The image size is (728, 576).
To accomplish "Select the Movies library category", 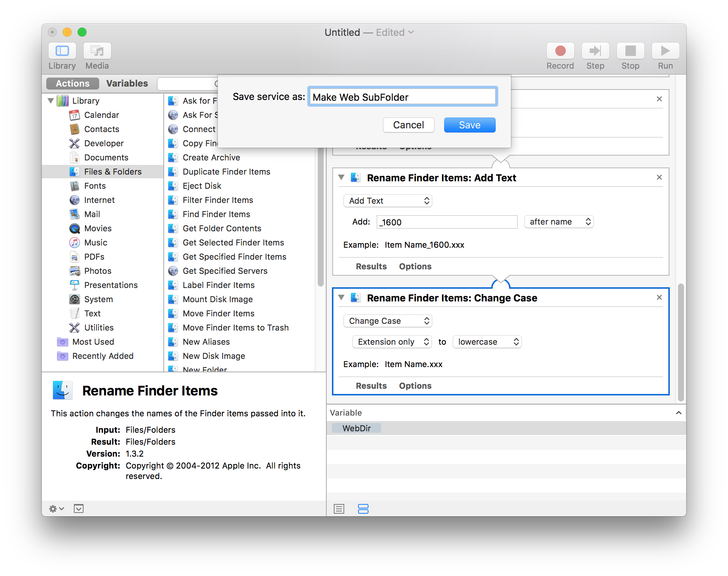I will click(x=98, y=228).
